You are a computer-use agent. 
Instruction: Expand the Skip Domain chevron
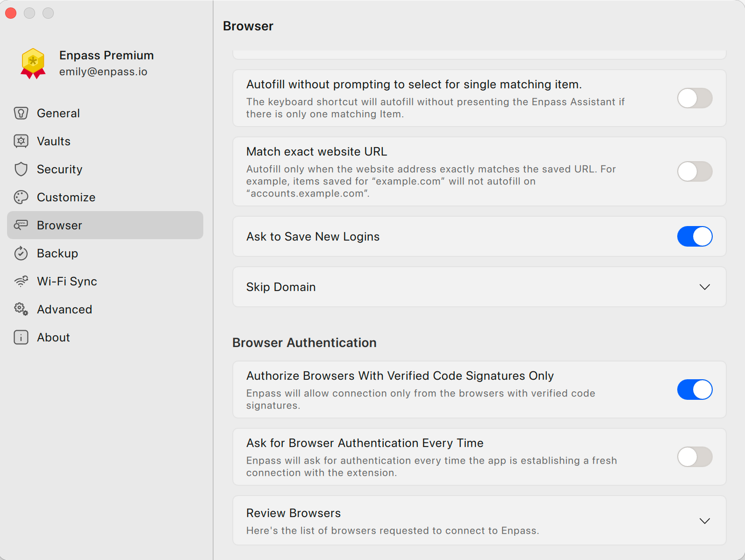[x=705, y=287]
